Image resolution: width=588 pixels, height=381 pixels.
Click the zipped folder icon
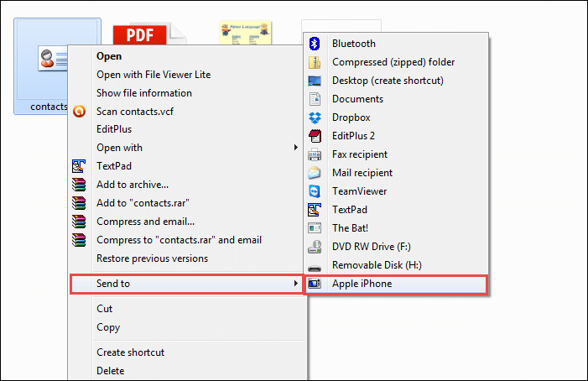coord(315,62)
